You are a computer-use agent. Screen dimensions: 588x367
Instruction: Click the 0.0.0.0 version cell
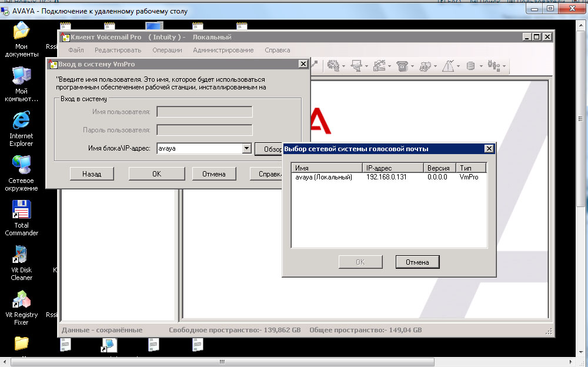click(437, 177)
